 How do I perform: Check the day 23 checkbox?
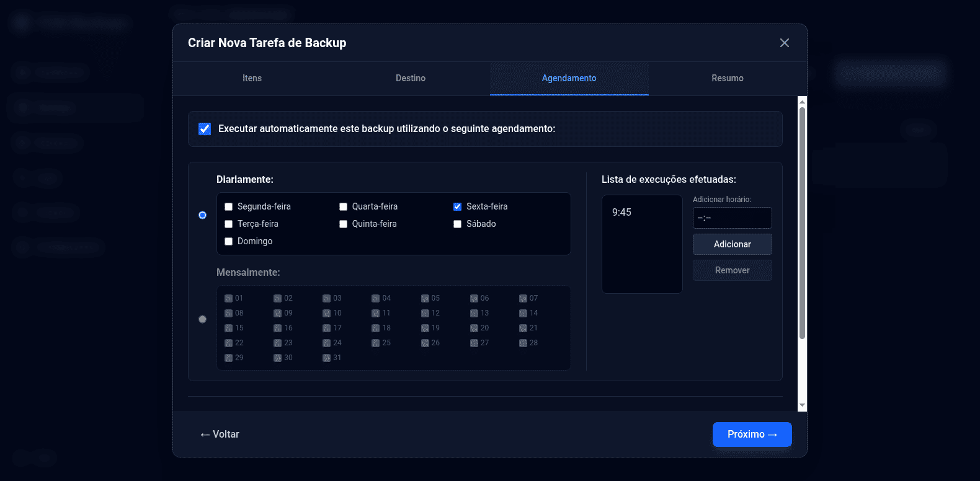click(277, 343)
